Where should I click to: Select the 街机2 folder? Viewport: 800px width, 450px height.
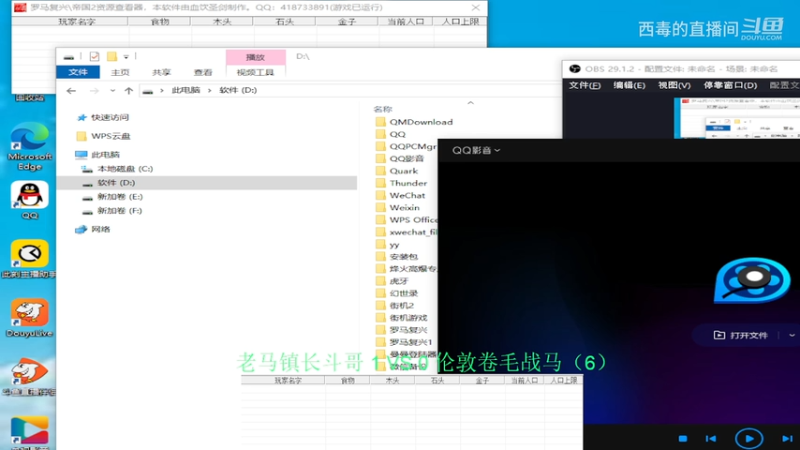click(401, 306)
